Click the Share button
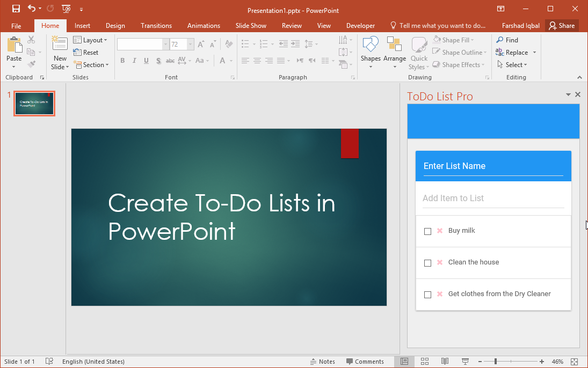This screenshot has width=588, height=368. [x=562, y=26]
